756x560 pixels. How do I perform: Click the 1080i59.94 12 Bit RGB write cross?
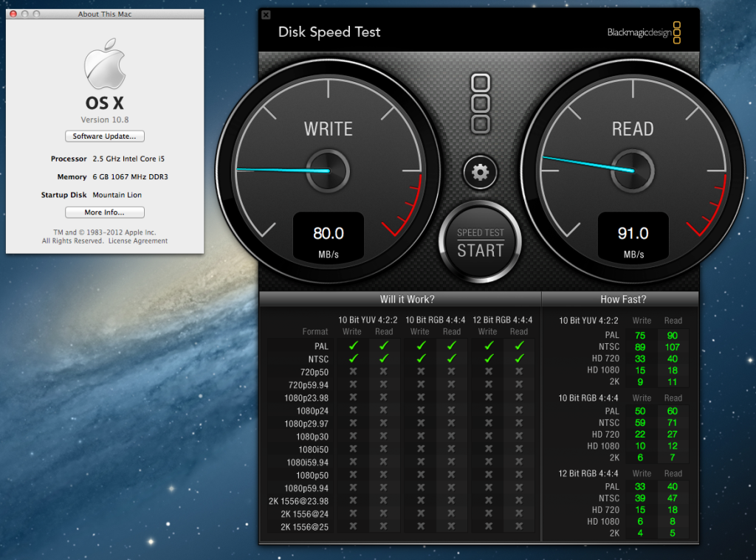(x=489, y=462)
